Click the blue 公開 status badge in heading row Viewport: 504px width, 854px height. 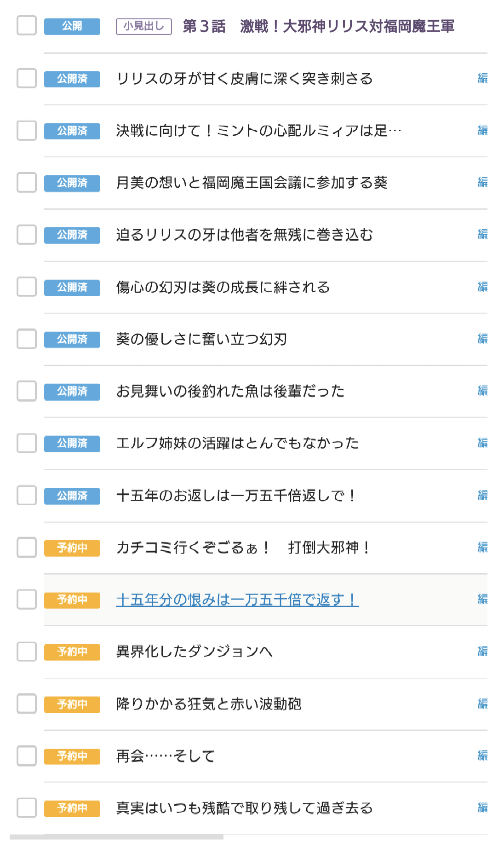[x=72, y=26]
